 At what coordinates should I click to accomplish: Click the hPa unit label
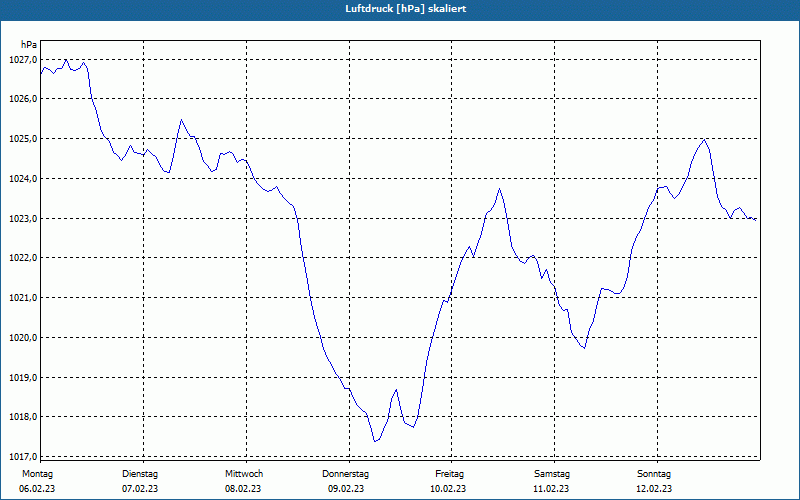pos(29,45)
